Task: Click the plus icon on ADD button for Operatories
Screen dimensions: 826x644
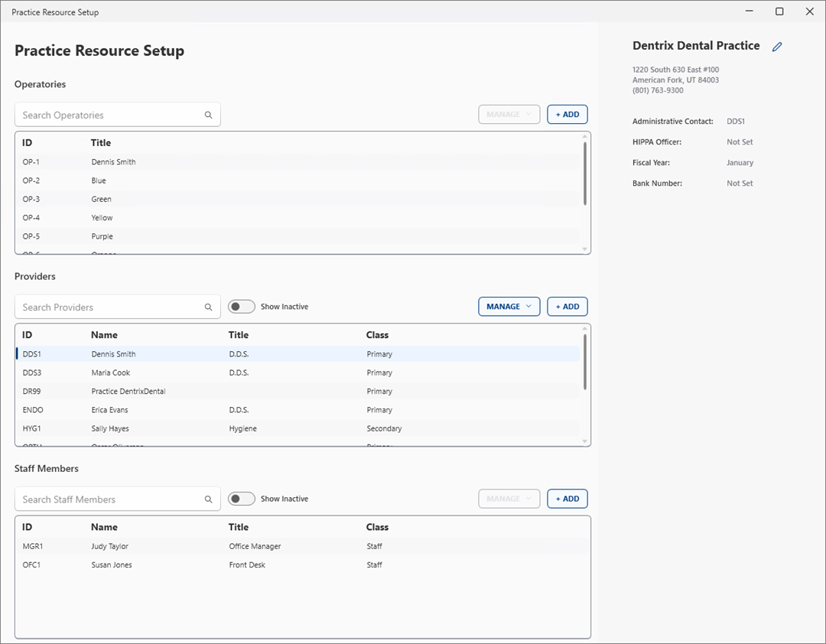Action: (558, 114)
